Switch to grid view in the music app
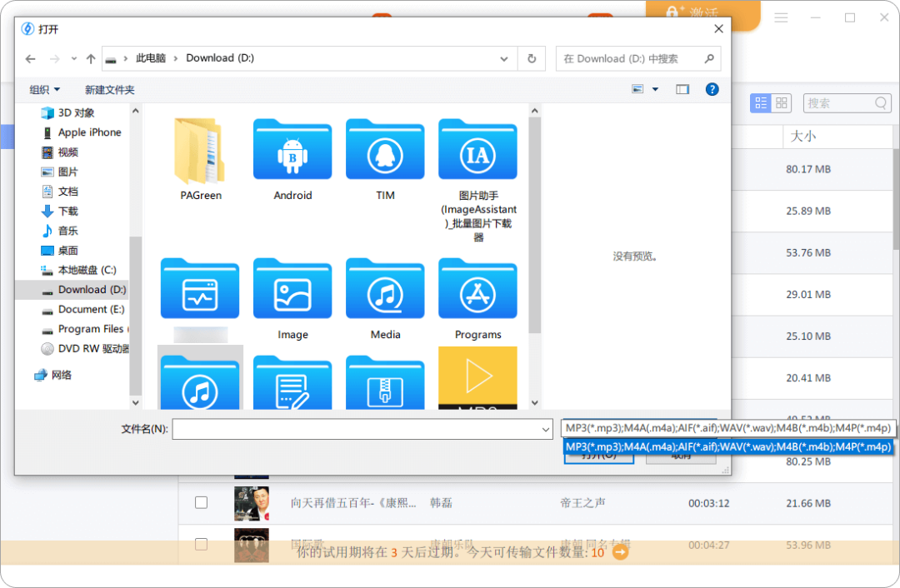Viewport: 900px width, 588px height. pyautogui.click(x=782, y=102)
